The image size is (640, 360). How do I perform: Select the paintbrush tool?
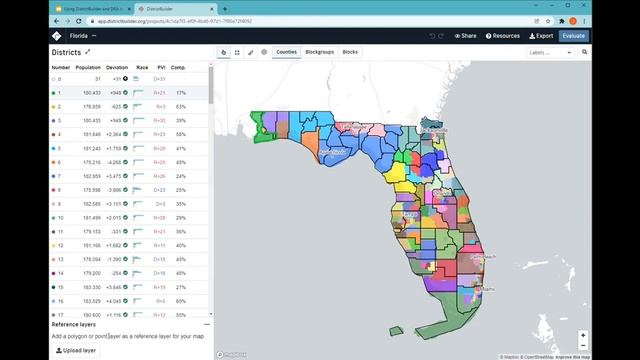[251, 52]
